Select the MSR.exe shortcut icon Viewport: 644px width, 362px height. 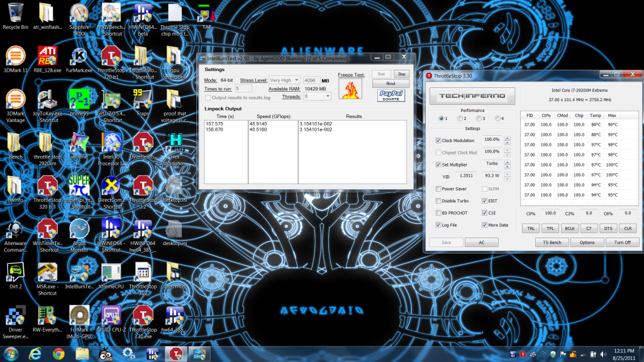tap(47, 279)
